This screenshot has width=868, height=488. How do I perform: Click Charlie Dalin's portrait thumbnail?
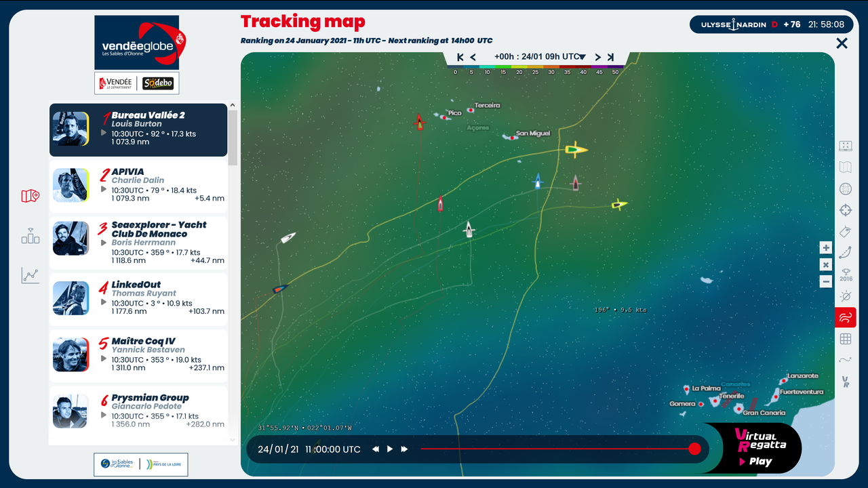(x=71, y=185)
